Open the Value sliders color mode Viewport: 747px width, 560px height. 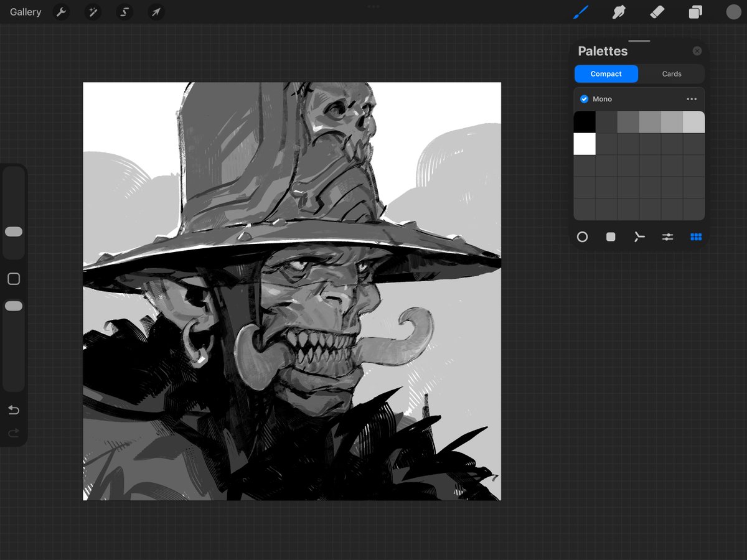pyautogui.click(x=667, y=236)
